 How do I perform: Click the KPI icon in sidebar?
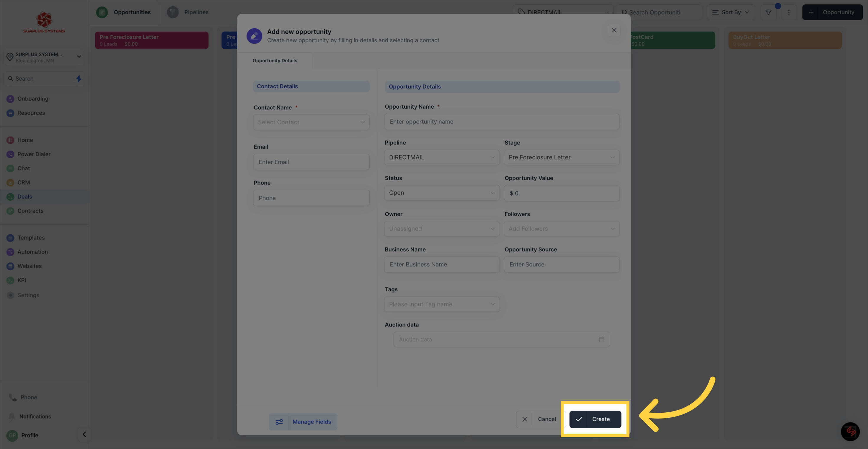(10, 280)
